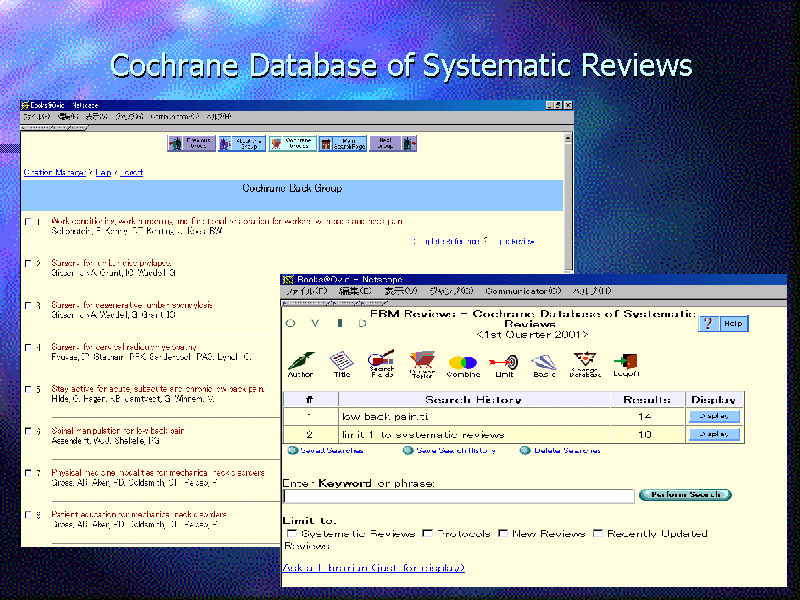Click the Change Database icon
This screenshot has width=800, height=600.
tap(586, 362)
